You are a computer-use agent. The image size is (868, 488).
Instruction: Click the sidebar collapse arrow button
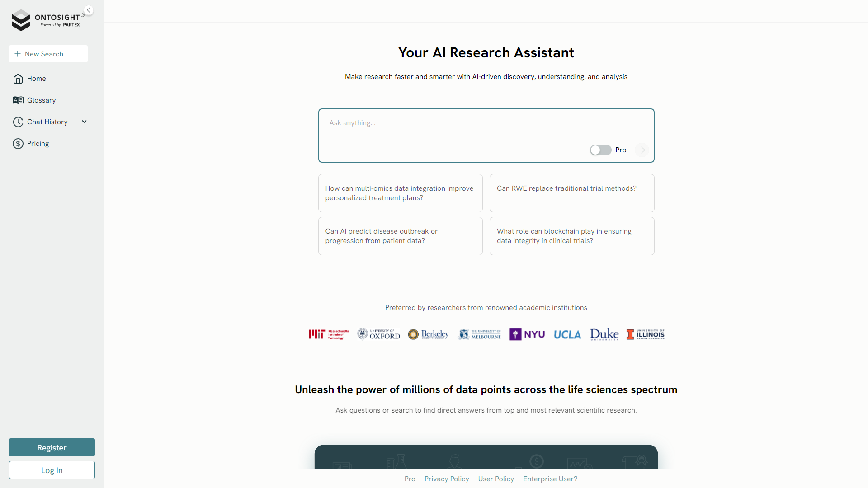coord(88,10)
